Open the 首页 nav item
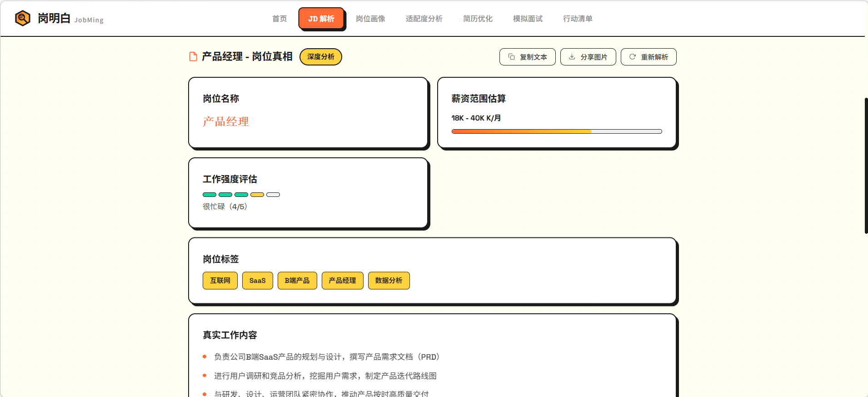 pyautogui.click(x=279, y=19)
